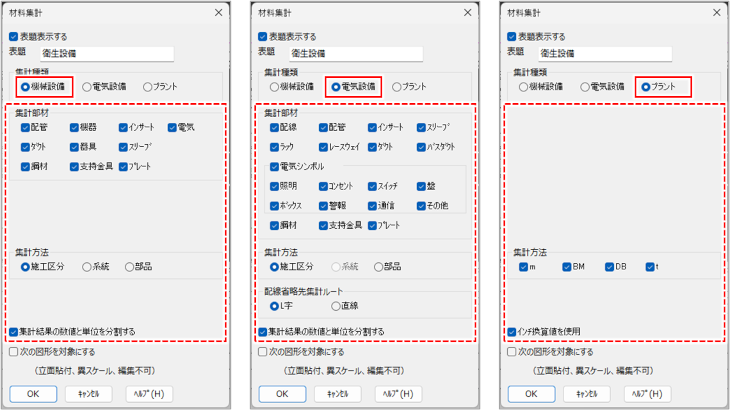Toggle 器具 checkbox in left dialog
This screenshot has height=410, width=730.
(75, 146)
